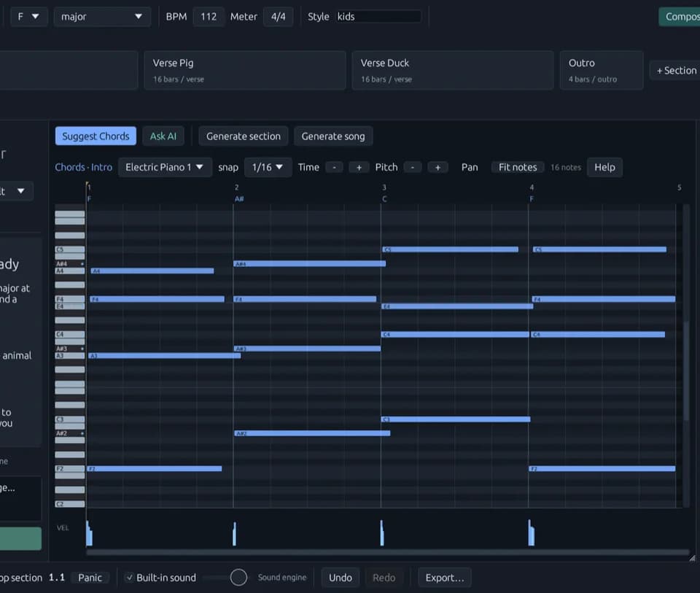Click the Pan tool

click(470, 167)
